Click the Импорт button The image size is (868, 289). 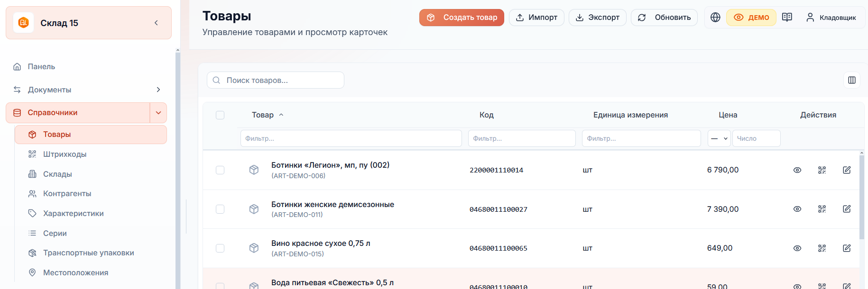tap(536, 18)
